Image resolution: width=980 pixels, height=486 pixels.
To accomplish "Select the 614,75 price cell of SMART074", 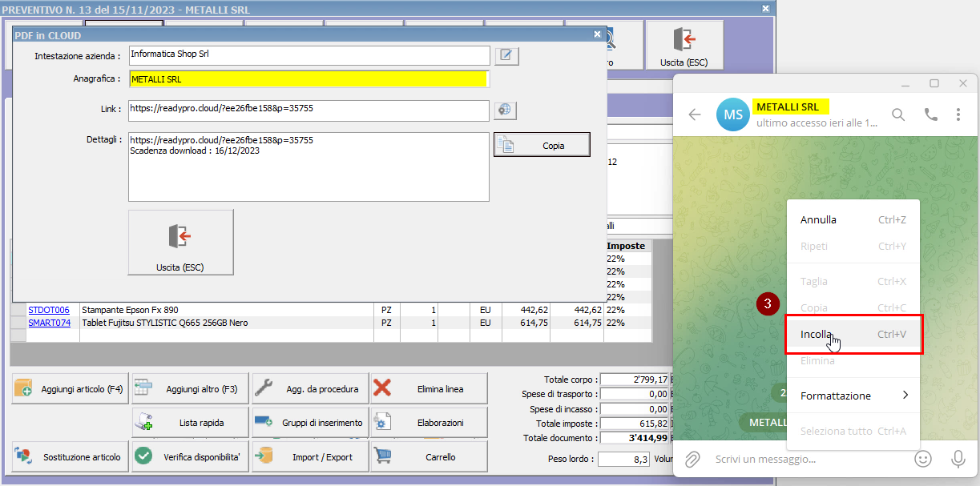I will click(526, 323).
